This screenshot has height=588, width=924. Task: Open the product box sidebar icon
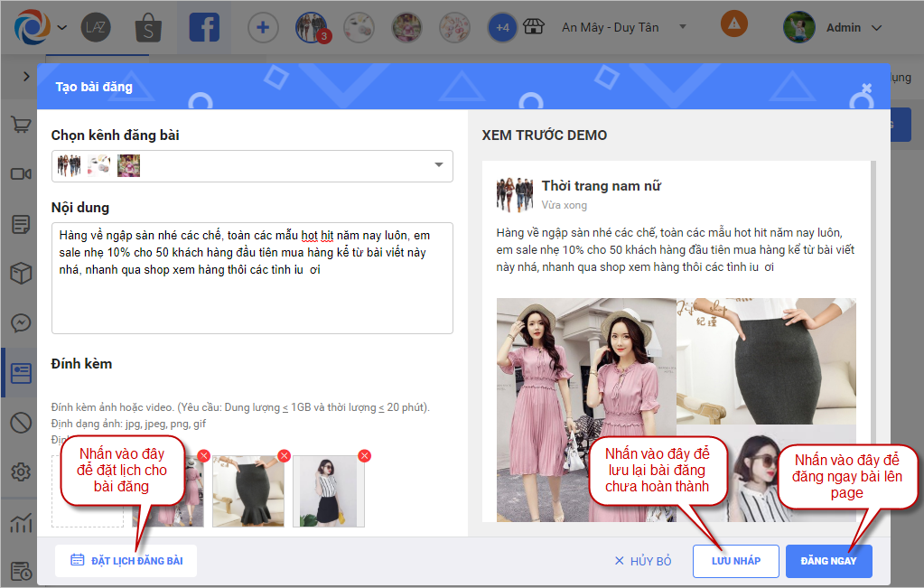[20, 273]
